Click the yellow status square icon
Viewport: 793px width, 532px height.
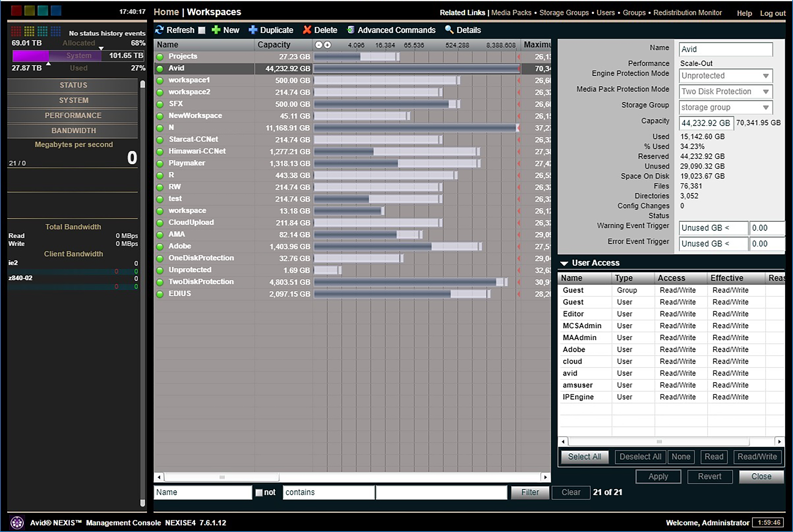pos(29,10)
